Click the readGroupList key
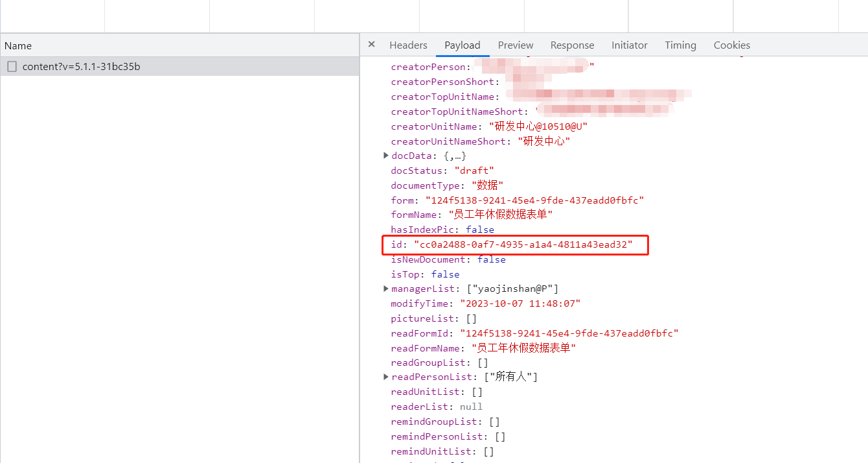This screenshot has width=868, height=463. [x=429, y=362]
